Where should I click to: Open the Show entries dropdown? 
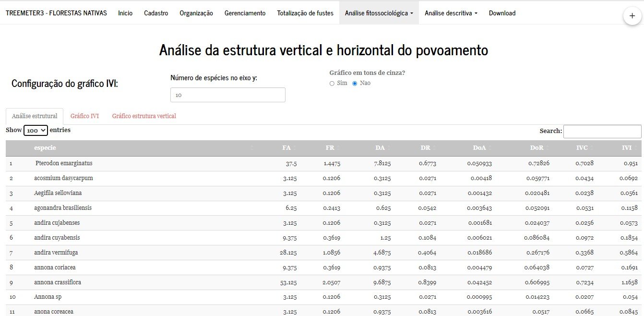(36, 130)
